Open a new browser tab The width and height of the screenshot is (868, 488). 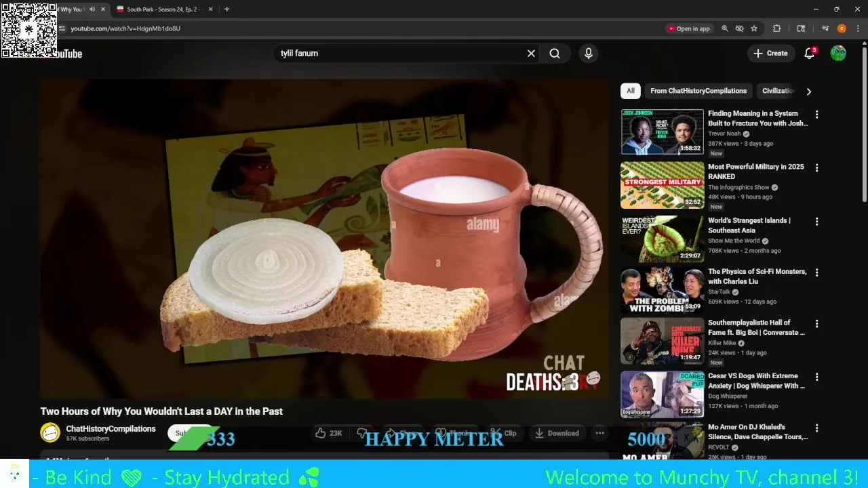(x=226, y=9)
